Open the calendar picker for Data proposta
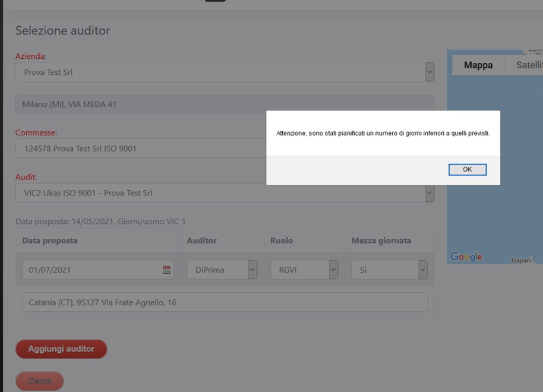 166,270
